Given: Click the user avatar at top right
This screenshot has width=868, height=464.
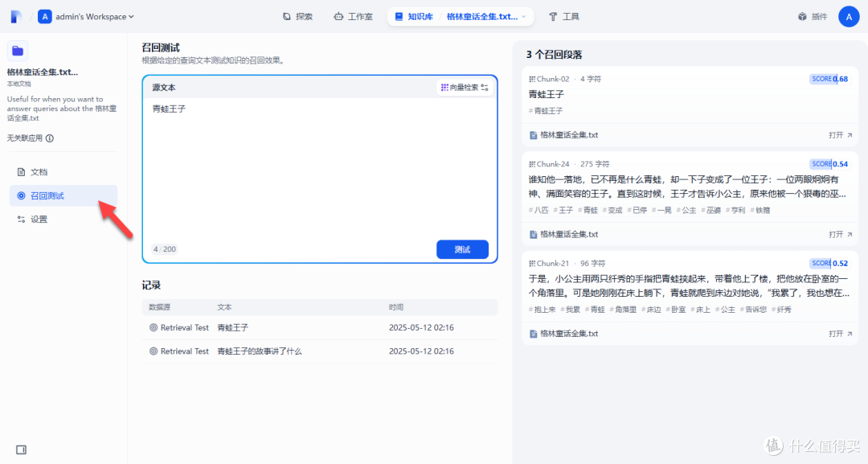Looking at the screenshot, I should pos(849,17).
